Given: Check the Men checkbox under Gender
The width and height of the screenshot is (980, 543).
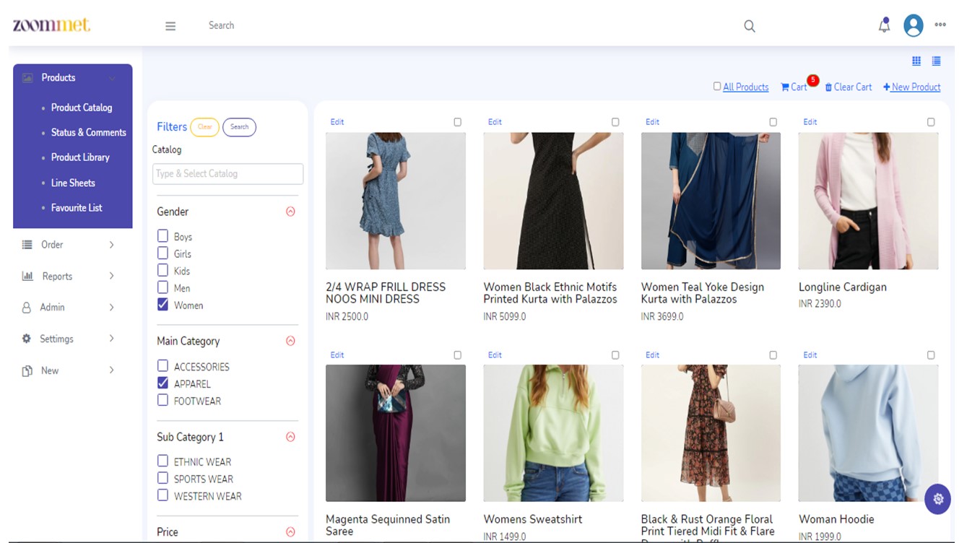Looking at the screenshot, I should pyautogui.click(x=162, y=287).
